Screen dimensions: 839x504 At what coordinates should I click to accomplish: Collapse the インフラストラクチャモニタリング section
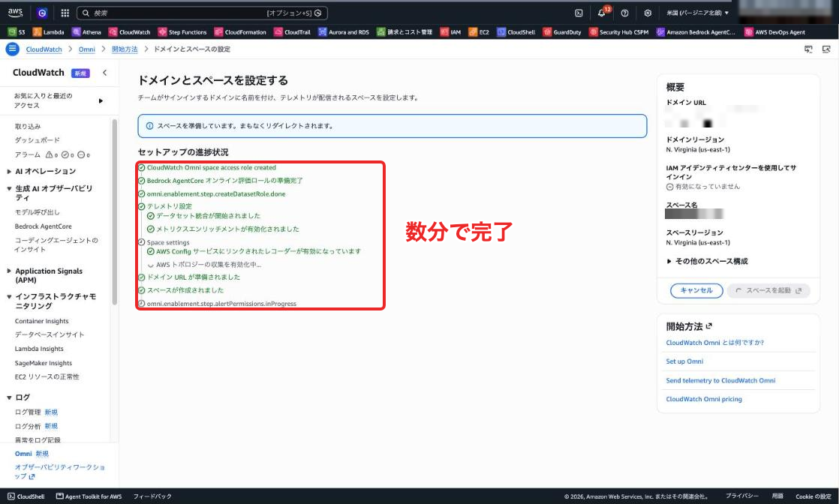pos(9,296)
